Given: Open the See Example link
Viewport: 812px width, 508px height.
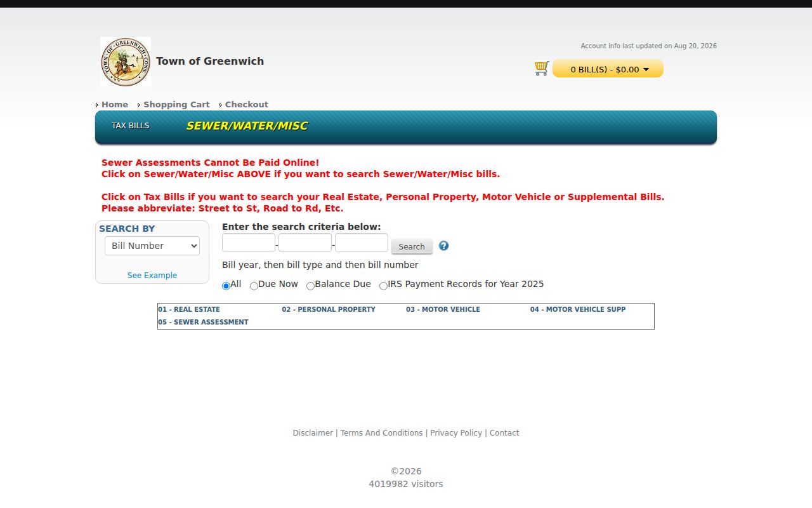Looking at the screenshot, I should (152, 275).
